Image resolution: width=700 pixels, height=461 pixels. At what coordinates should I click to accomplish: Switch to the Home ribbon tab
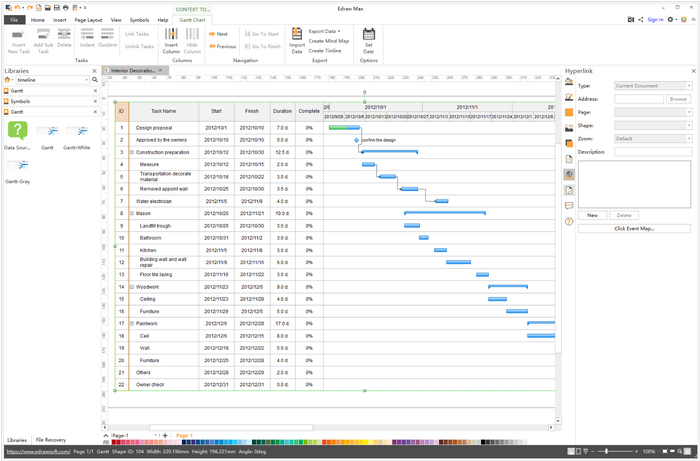pyautogui.click(x=38, y=20)
